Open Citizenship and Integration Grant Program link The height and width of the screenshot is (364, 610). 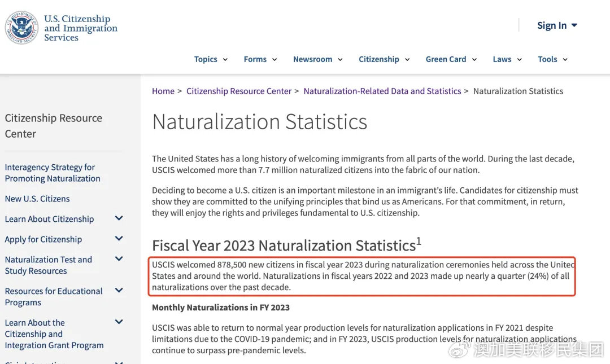54,334
